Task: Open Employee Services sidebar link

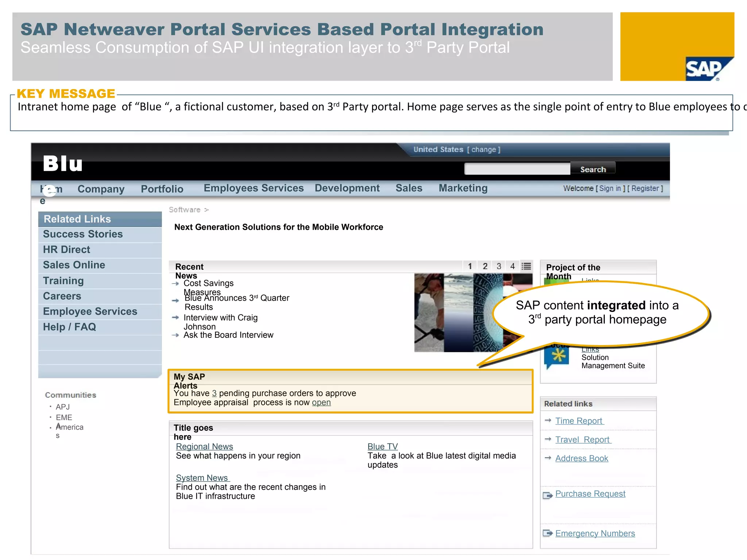Action: pos(90,311)
